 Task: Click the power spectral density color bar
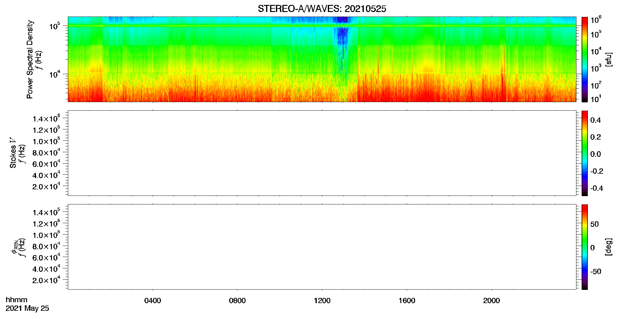pyautogui.click(x=585, y=59)
